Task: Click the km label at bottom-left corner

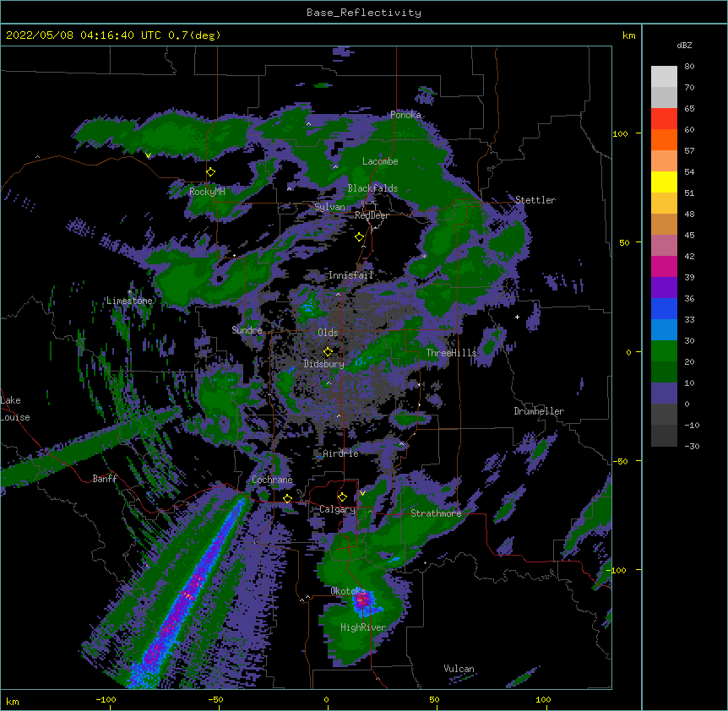Action: point(13,701)
